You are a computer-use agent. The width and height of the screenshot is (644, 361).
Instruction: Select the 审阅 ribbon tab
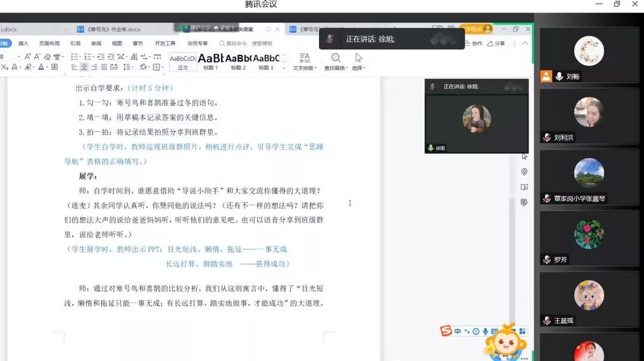(x=96, y=43)
